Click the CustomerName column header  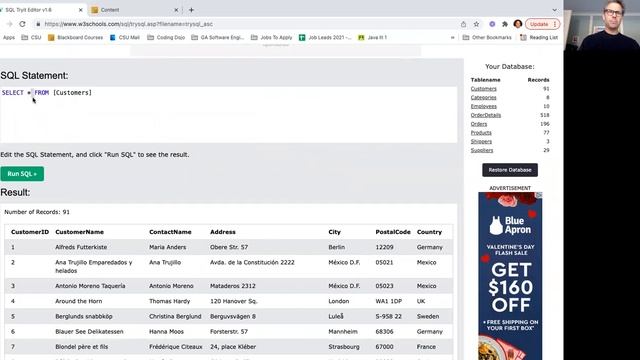[x=80, y=232]
